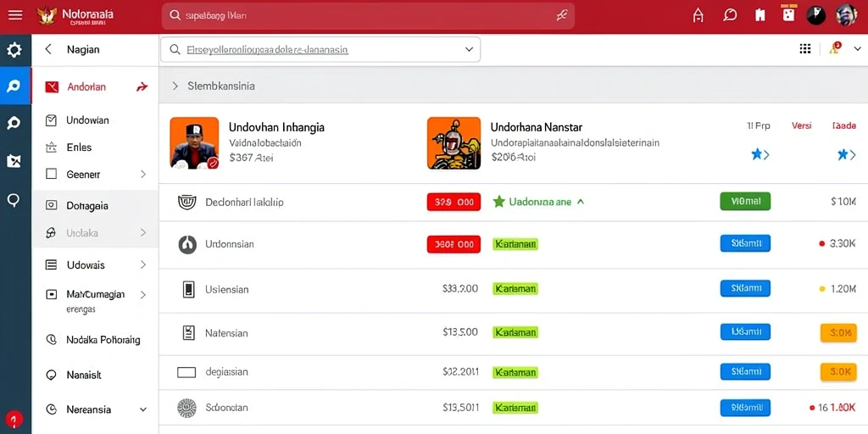Open Enles in the sidebar
This screenshot has height=434, width=868.
coord(79,147)
